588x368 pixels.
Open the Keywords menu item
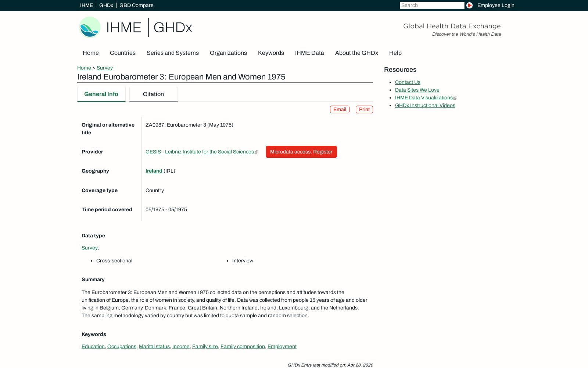(271, 53)
